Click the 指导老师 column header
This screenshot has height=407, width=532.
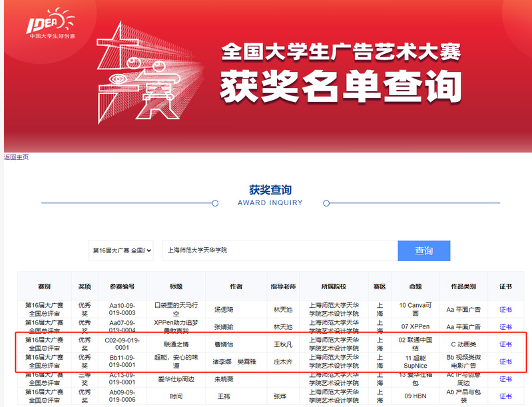(283, 286)
